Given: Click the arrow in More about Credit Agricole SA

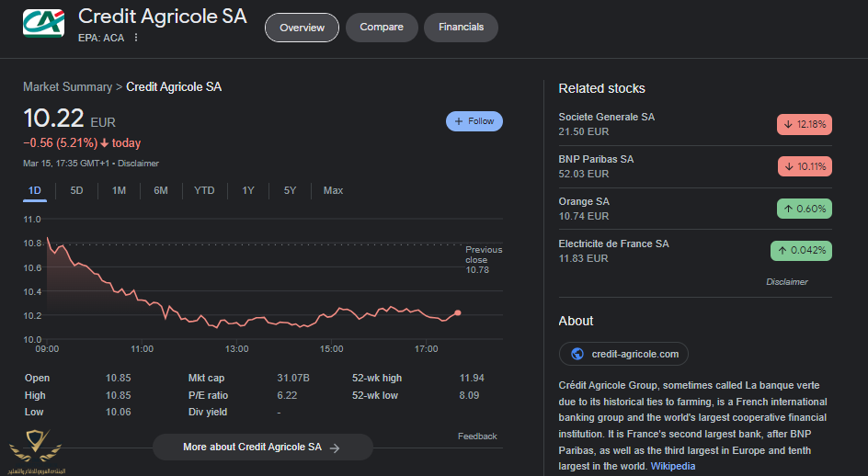Looking at the screenshot, I should 335,448.
